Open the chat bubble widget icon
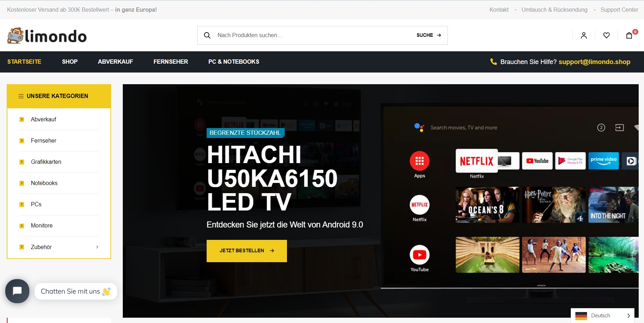The image size is (644, 323). [17, 291]
